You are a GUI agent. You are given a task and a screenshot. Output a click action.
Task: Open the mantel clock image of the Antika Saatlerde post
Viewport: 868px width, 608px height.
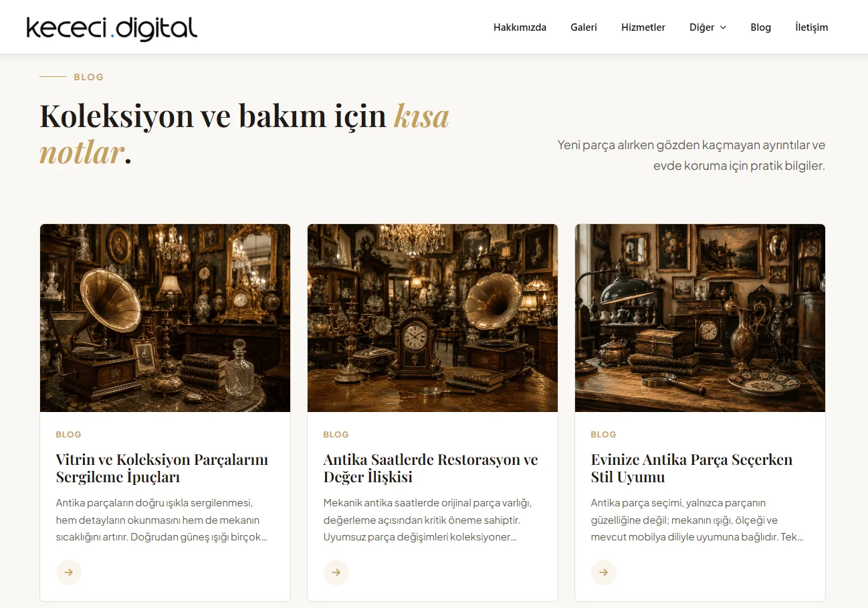coord(433,318)
